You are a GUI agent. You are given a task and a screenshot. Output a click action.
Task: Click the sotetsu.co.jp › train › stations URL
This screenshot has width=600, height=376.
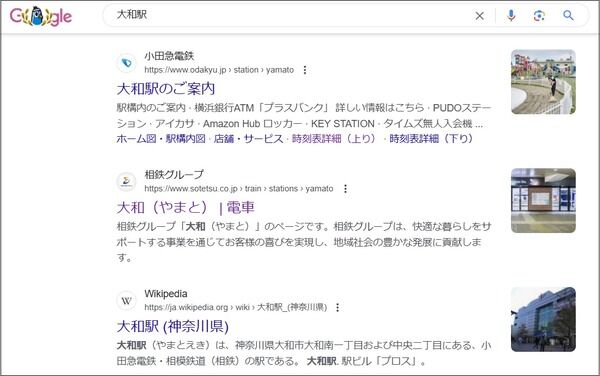tap(239, 189)
